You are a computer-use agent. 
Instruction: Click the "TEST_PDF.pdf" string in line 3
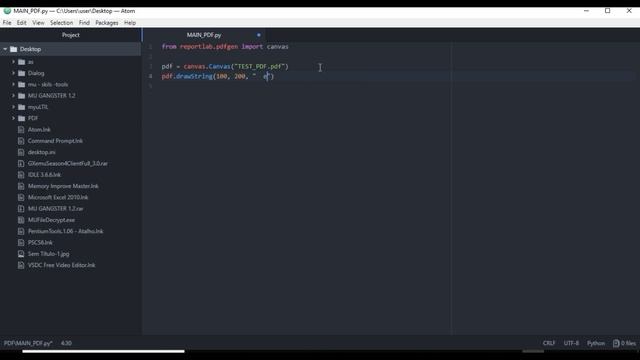(x=259, y=67)
